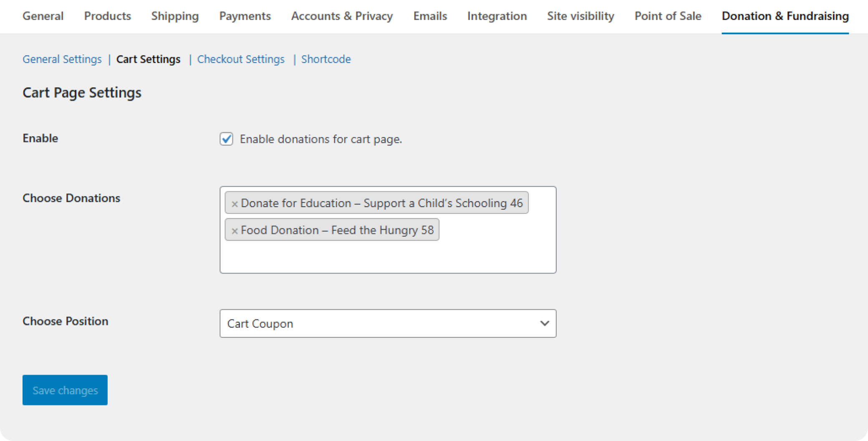Screen dimensions: 868x441
Task: Go to Checkout Settings section
Action: tap(241, 59)
